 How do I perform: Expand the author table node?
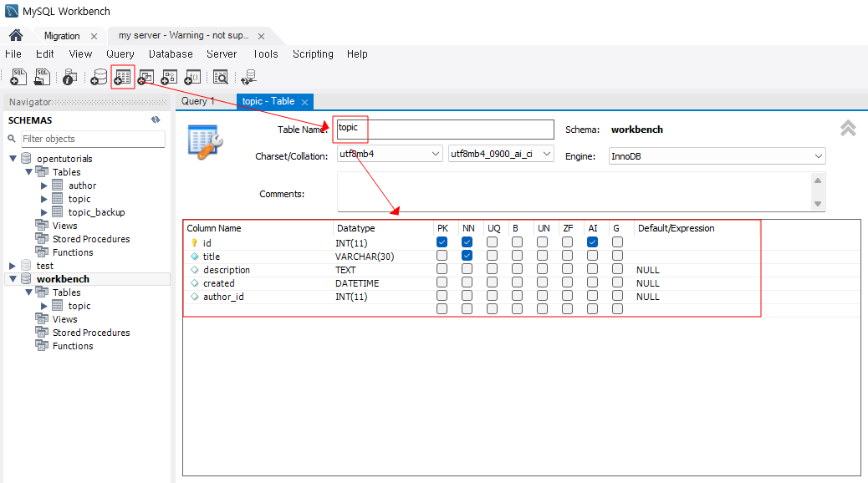click(44, 186)
